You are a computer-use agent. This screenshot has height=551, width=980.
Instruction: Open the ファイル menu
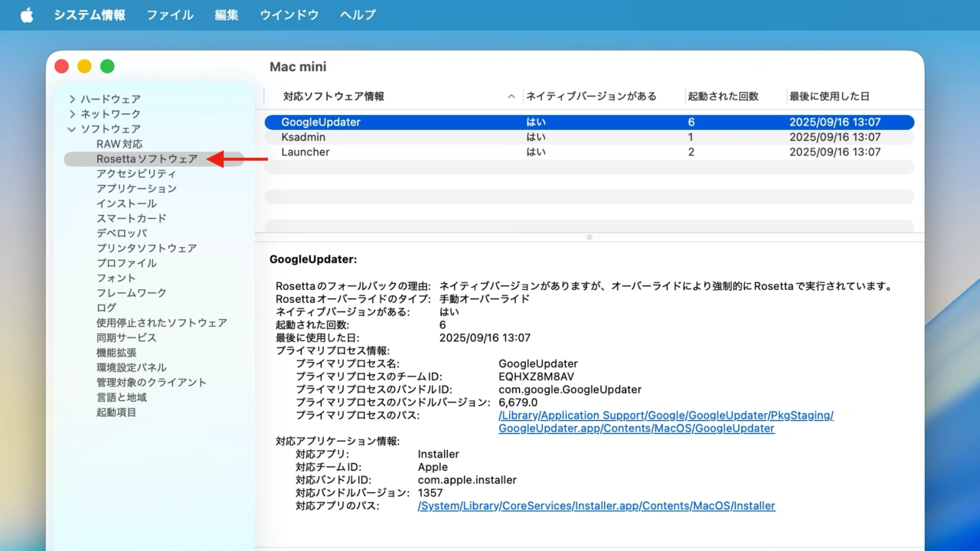tap(170, 15)
